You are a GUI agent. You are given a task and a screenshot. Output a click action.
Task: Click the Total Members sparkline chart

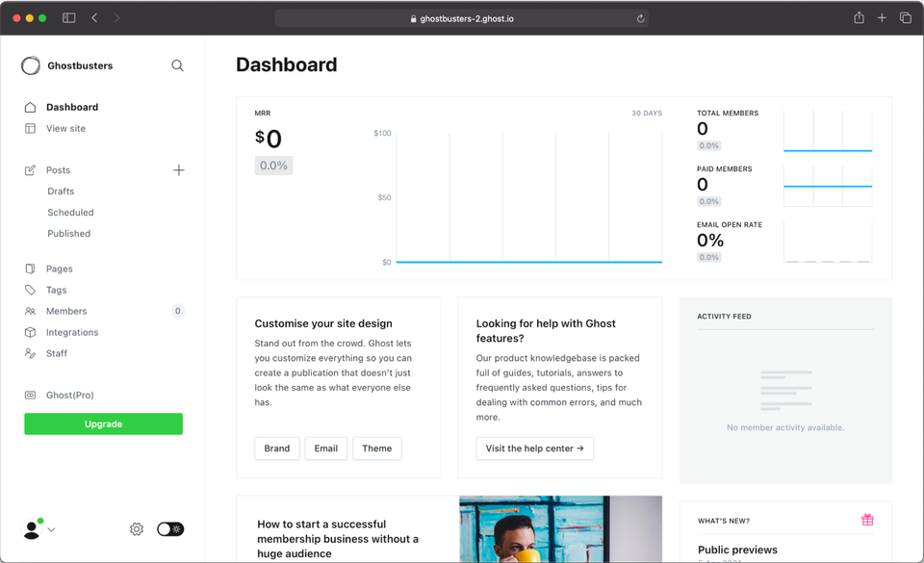[828, 131]
